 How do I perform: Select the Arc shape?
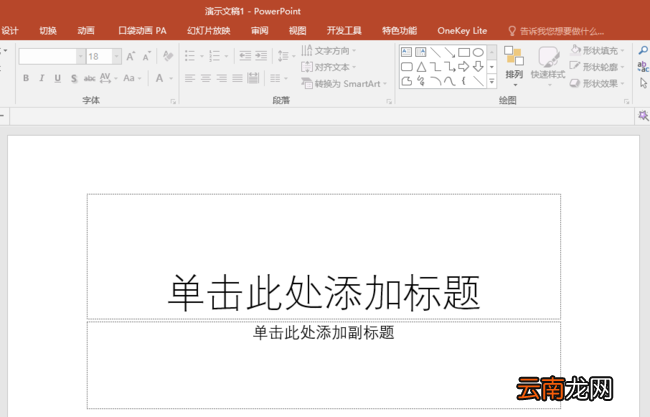tap(435, 81)
